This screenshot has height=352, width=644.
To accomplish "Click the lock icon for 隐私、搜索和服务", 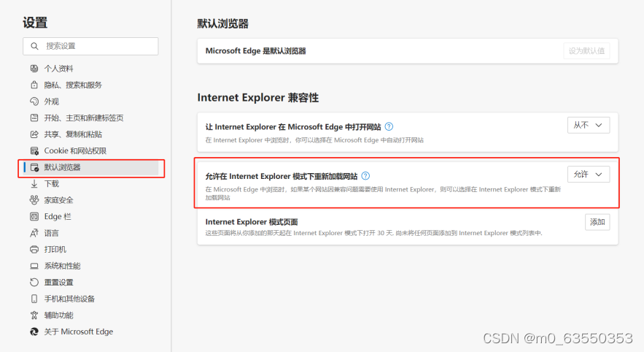I will click(34, 85).
